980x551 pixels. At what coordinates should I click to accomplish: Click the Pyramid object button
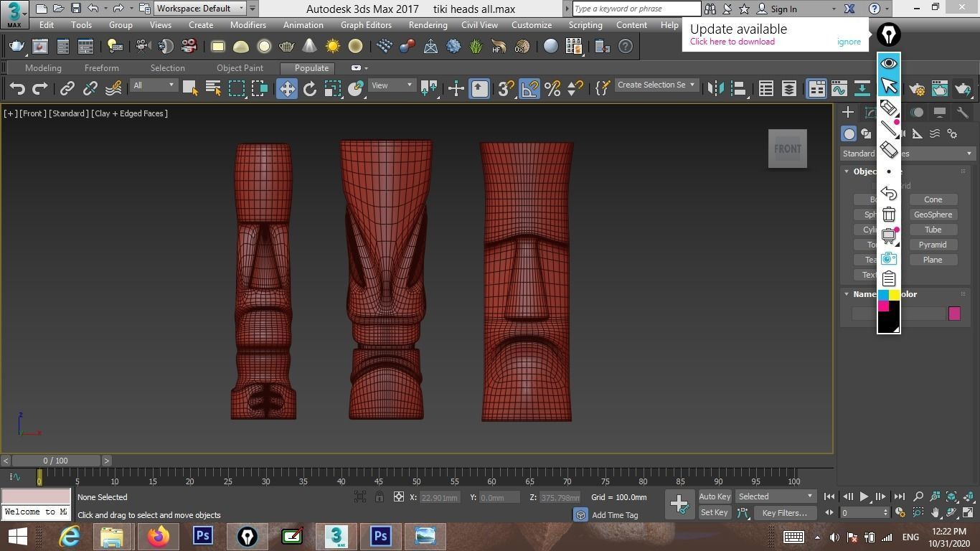[x=933, y=245]
